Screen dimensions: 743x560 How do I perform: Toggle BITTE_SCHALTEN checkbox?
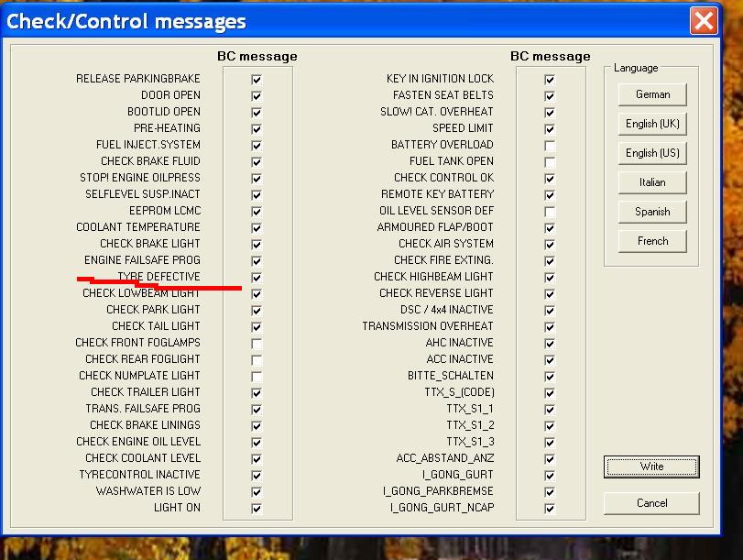click(550, 377)
